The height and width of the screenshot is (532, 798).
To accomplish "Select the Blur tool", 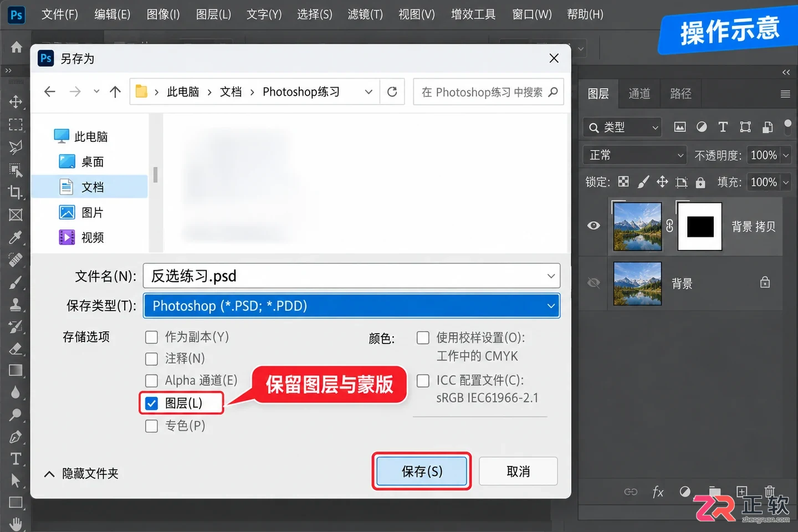I will (x=16, y=392).
